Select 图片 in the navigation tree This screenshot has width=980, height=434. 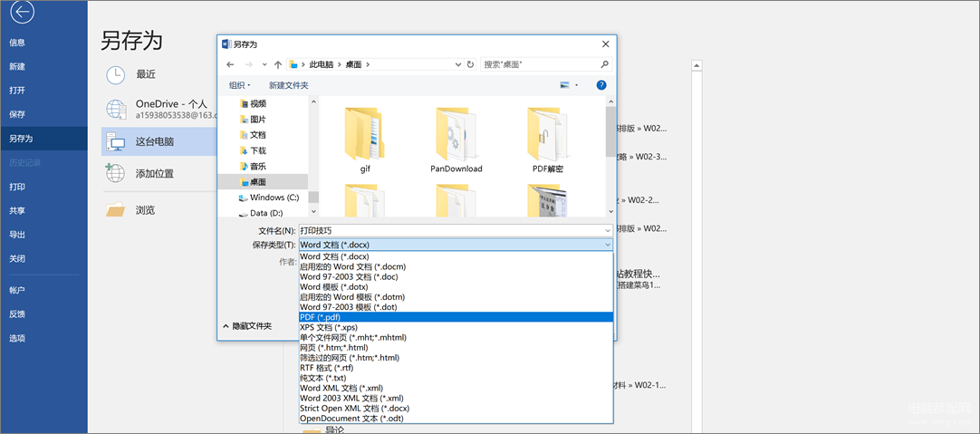[258, 120]
